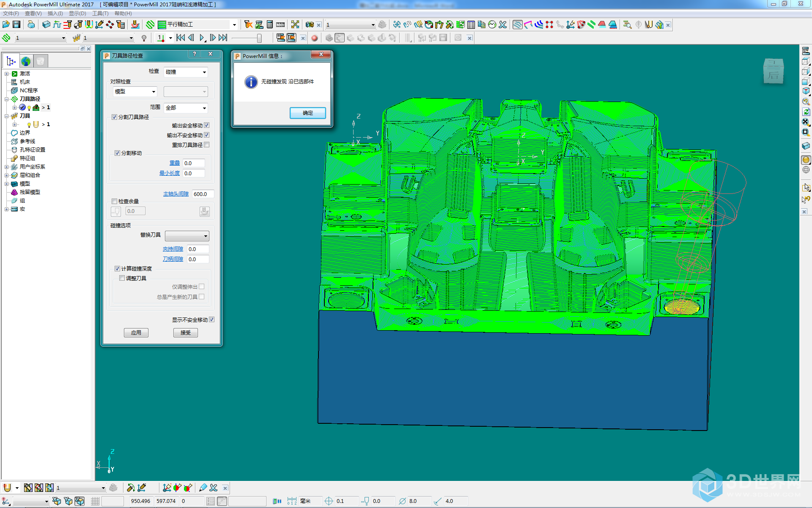This screenshot has width=812, height=508.
Task: Open the Block definition cube icon
Action: click(x=46, y=25)
